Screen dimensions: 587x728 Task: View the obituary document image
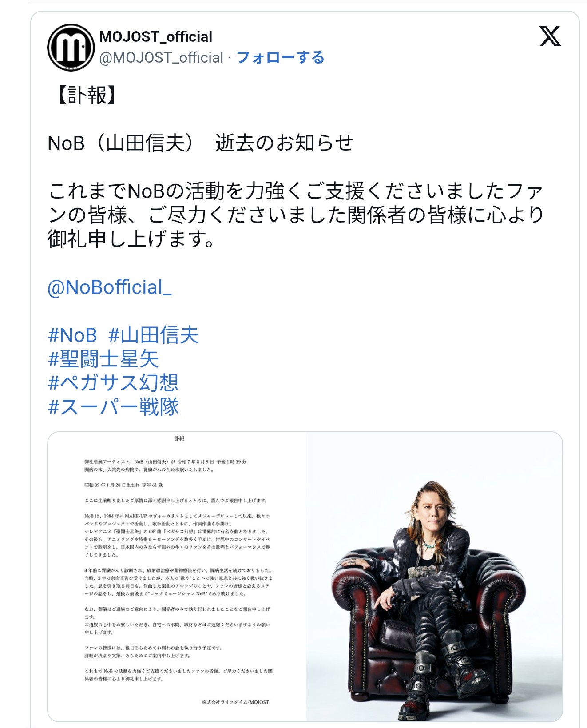coord(177,577)
